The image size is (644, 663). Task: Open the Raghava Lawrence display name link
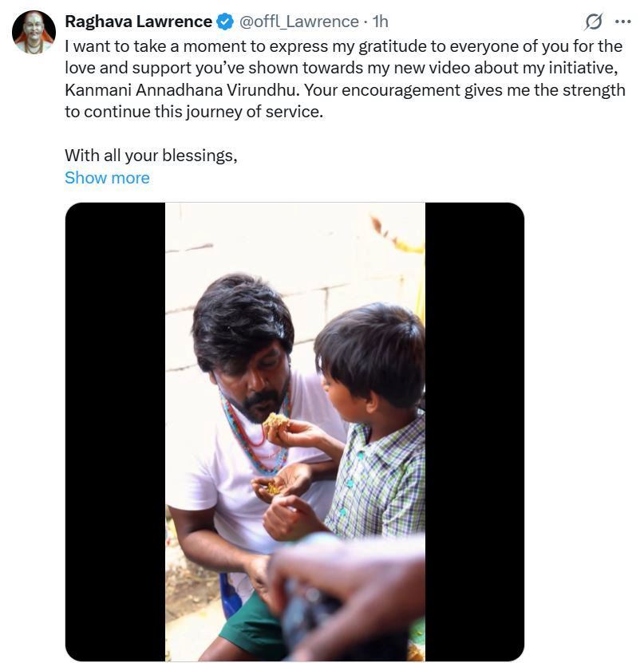coord(138,22)
